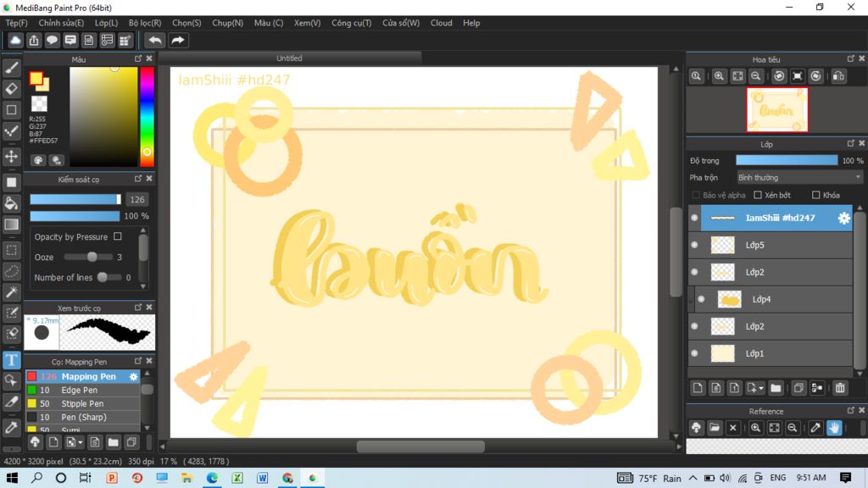Click the Navigator canvas thumbnail
This screenshot has width=868, height=488.
(x=776, y=109)
